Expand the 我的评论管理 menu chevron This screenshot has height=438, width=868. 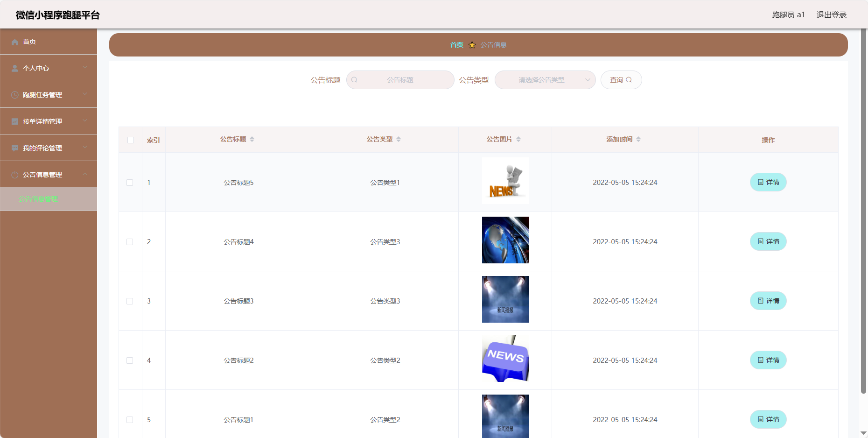point(85,148)
